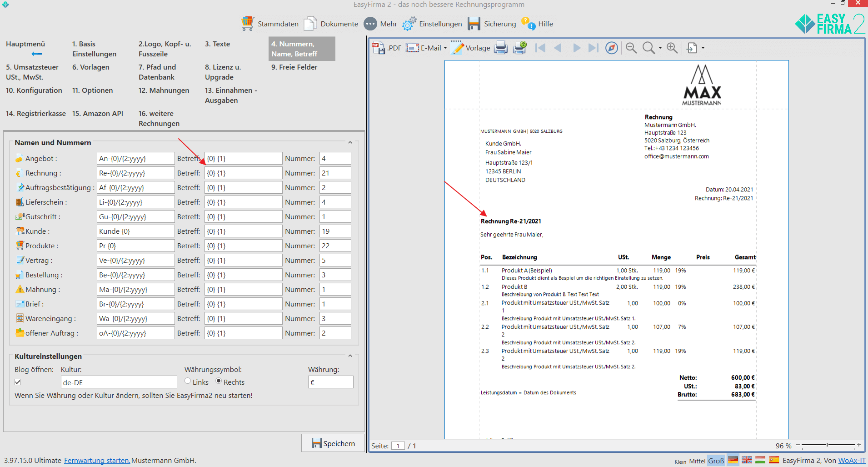
Task: Click the minus at zoom slider
Action: [x=798, y=445]
